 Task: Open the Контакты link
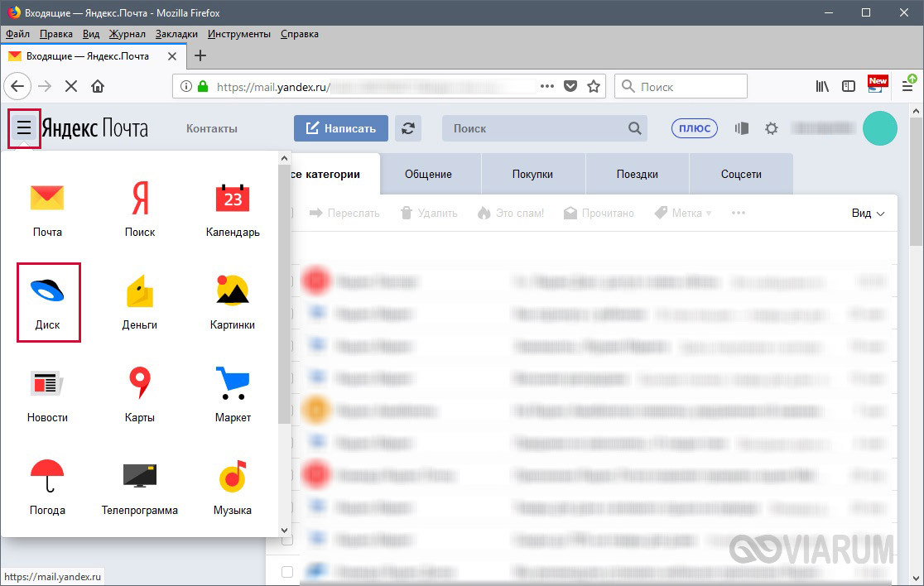click(212, 128)
